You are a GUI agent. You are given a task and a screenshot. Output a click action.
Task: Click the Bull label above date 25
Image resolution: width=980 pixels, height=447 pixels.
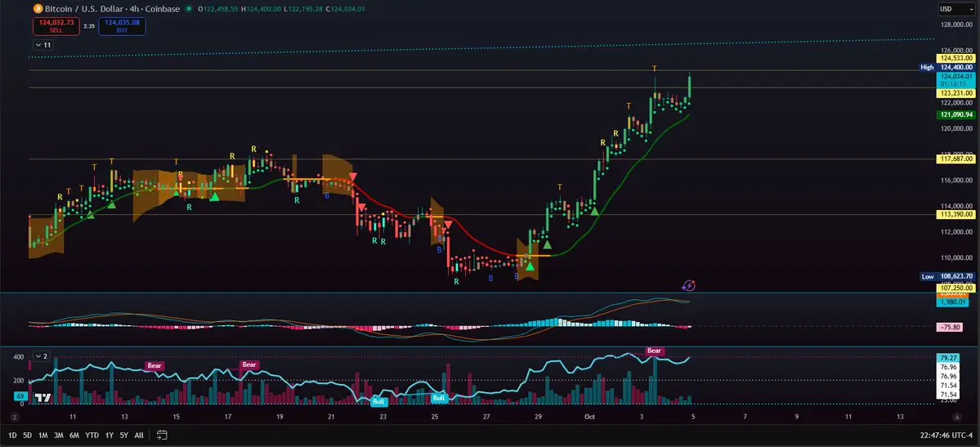(440, 398)
